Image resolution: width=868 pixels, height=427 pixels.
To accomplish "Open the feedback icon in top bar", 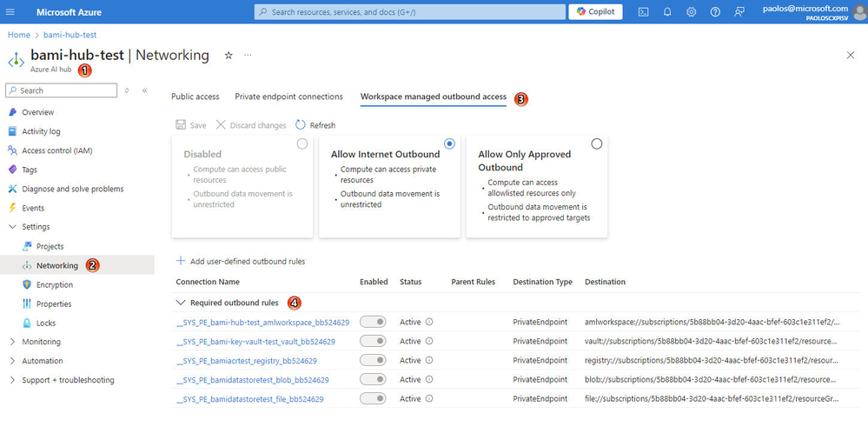I will pos(739,11).
